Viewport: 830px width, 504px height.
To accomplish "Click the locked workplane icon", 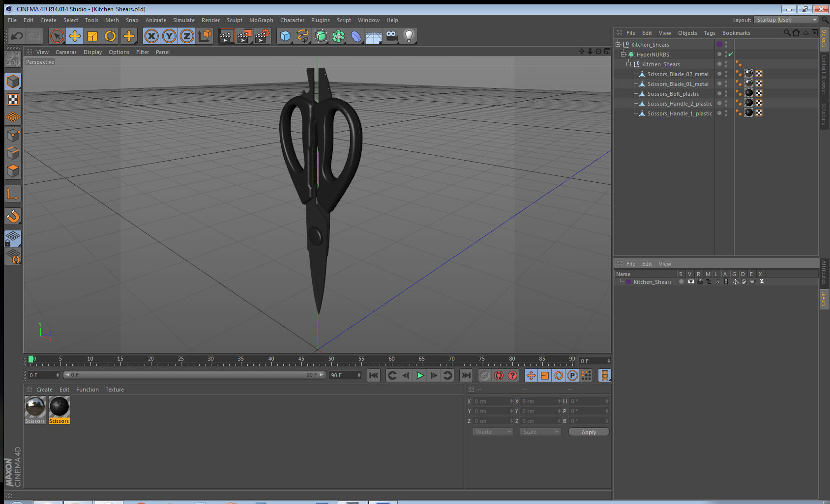I will pos(13,239).
